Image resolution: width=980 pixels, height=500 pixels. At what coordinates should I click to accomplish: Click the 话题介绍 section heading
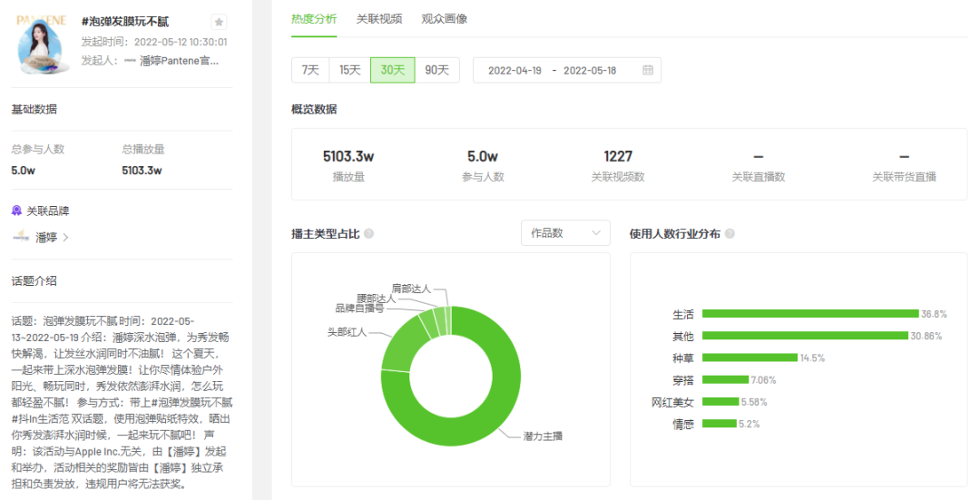(34, 281)
